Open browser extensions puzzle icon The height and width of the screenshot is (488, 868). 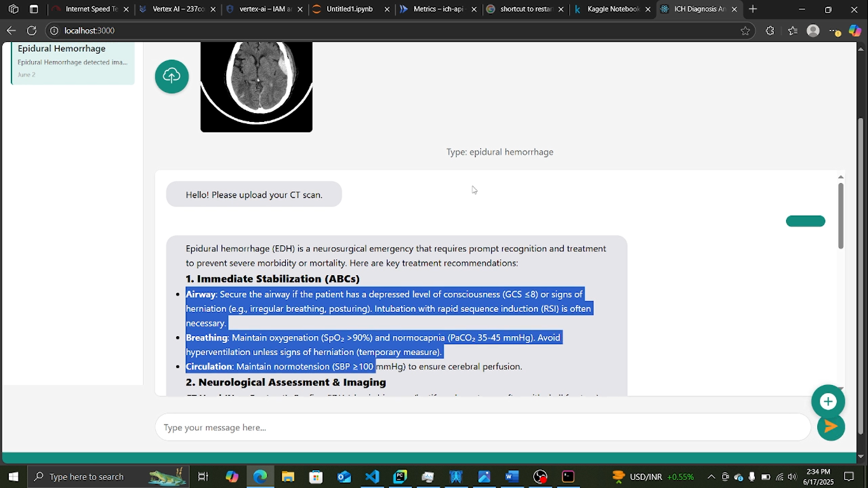tap(770, 30)
